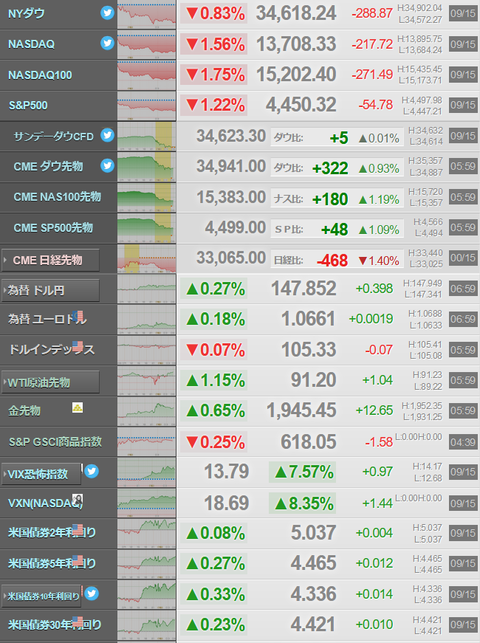Viewport: 480px width, 643px height.
Task: Open the WTI原油先物 mini chart
Action: tap(147, 381)
